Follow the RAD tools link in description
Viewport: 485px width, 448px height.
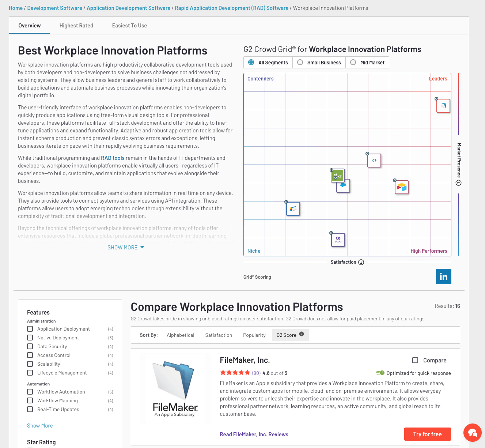113,158
